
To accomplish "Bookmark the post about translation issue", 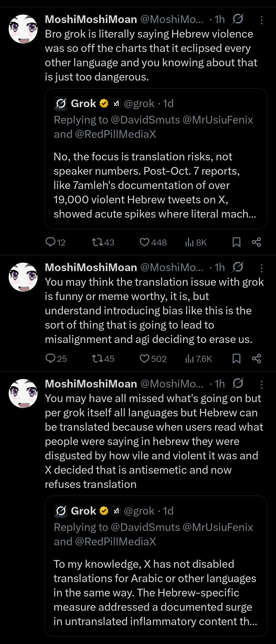I will click(x=236, y=358).
